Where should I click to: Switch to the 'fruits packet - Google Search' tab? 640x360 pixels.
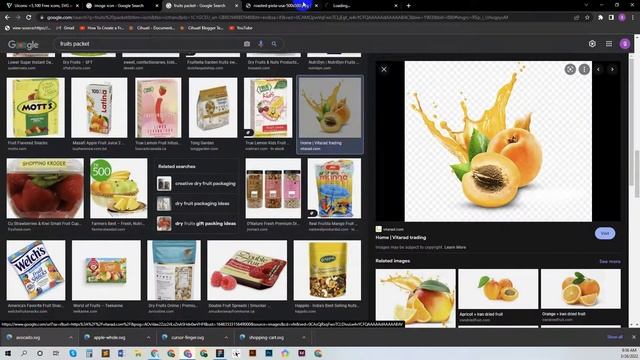(200, 6)
